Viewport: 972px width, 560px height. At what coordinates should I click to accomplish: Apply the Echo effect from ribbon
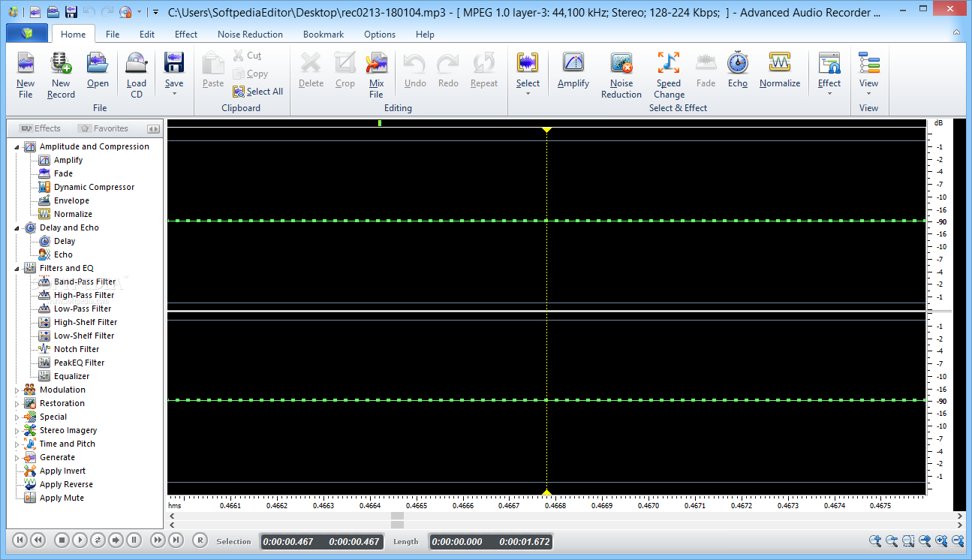[x=738, y=63]
